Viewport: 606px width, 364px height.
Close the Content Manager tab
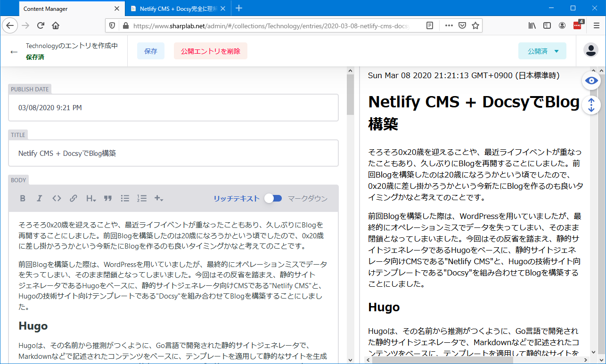click(117, 8)
